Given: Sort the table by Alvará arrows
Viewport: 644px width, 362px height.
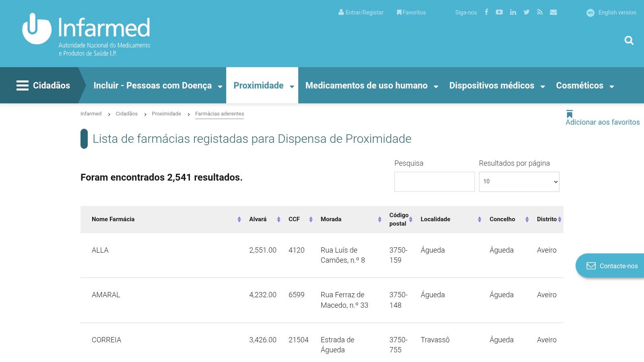Looking at the screenshot, I should pyautogui.click(x=279, y=219).
